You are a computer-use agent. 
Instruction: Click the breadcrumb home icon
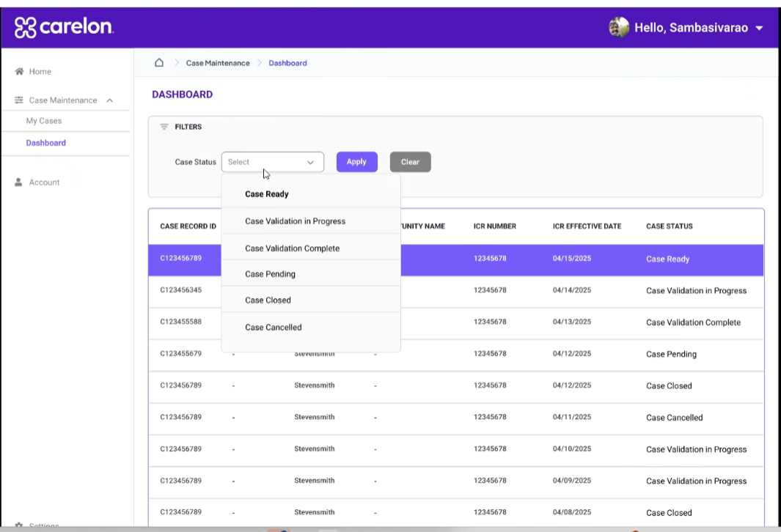tap(159, 63)
